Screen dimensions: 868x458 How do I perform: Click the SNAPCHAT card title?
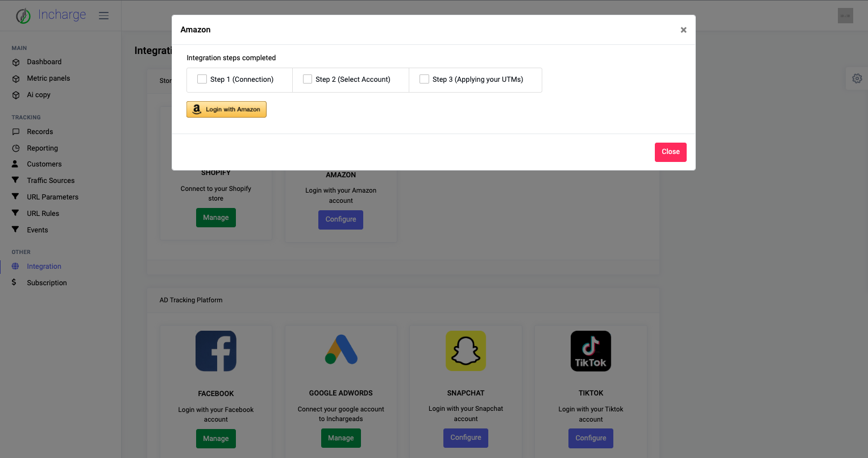pos(466,393)
